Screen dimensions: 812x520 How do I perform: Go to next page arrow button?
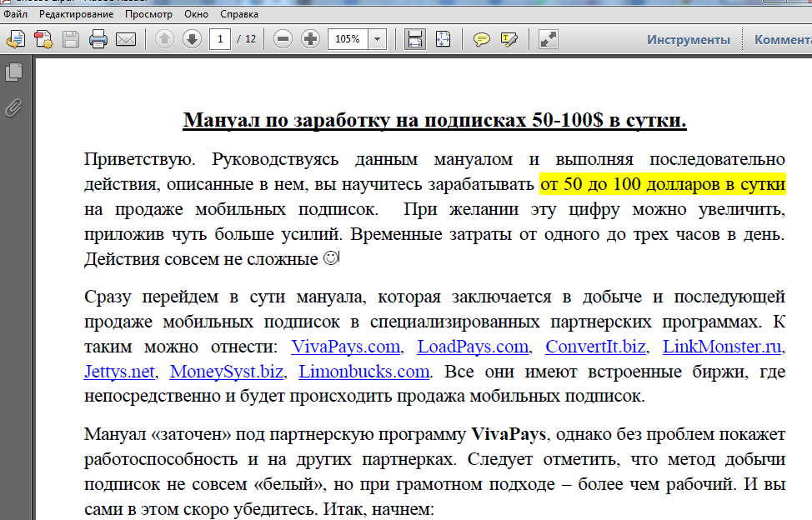pos(192,39)
